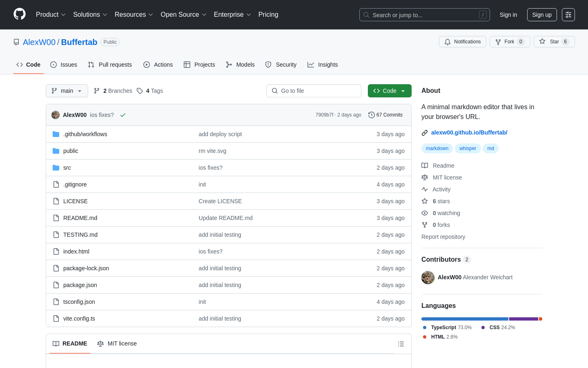Viewport: 588px width, 368px height.
Task: Click the search magnifier icon in header
Action: coord(366,15)
